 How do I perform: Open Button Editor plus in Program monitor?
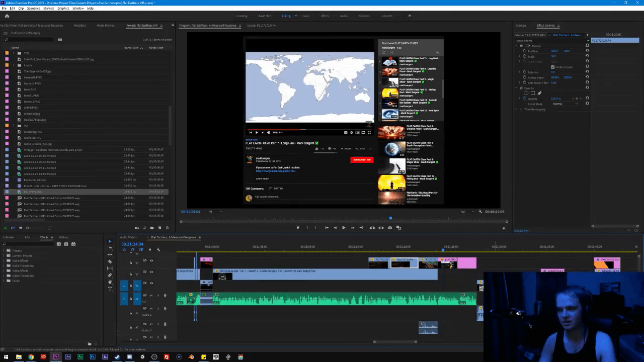click(x=504, y=228)
